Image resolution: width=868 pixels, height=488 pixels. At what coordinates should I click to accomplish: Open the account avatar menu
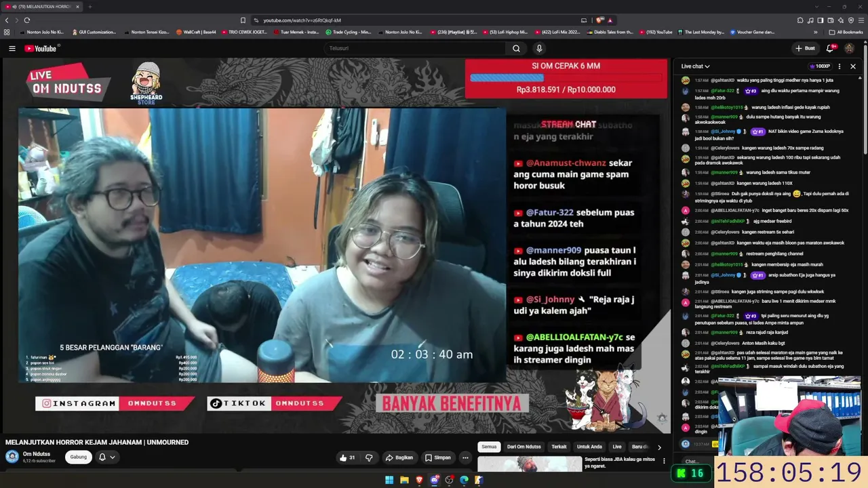point(849,48)
